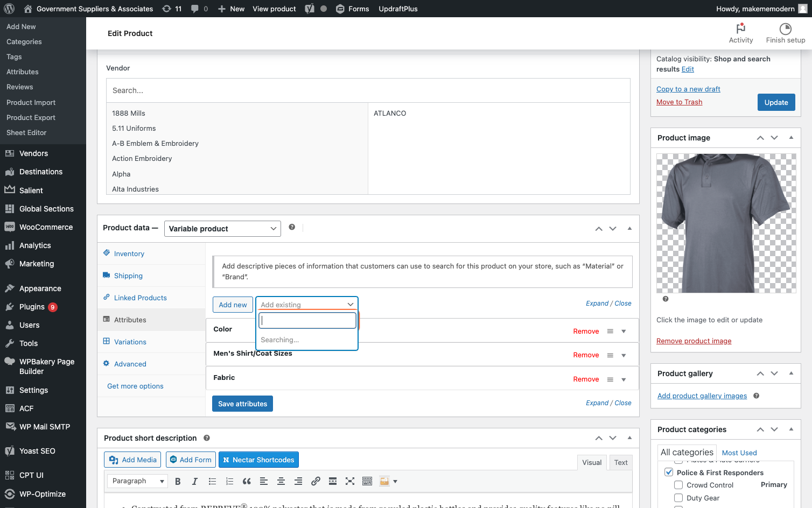Screen dimensions: 812x508
Task: Toggle italic formatting in editor toolbar
Action: tap(195, 482)
